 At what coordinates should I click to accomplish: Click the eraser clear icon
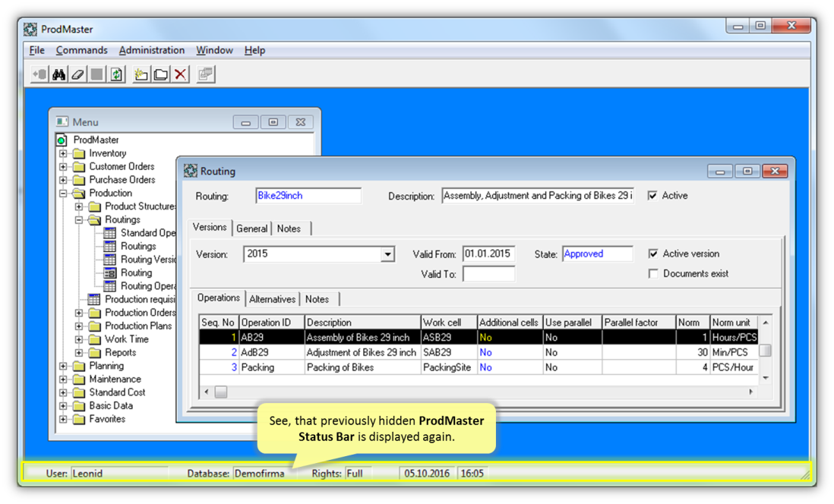pyautogui.click(x=77, y=74)
